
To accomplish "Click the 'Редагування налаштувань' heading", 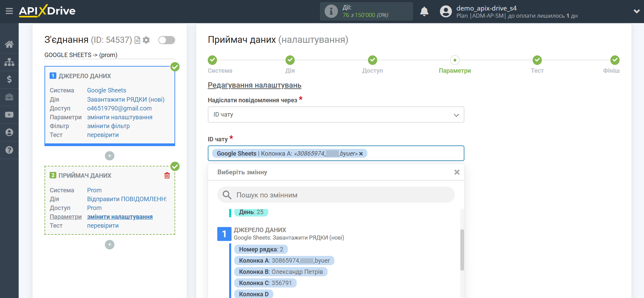I will [x=255, y=85].
